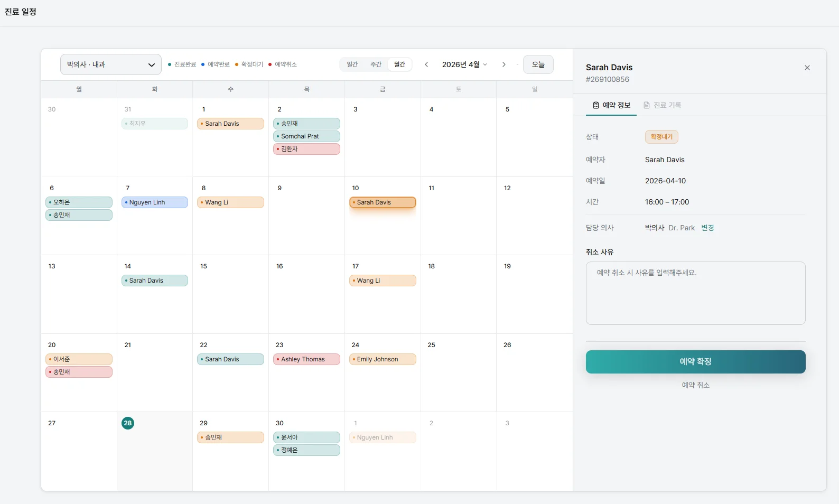Select calendar date 15

click(x=203, y=266)
